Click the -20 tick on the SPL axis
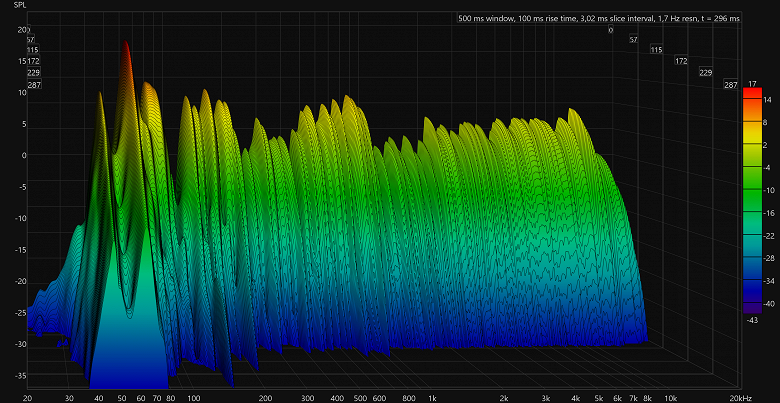 21,282
